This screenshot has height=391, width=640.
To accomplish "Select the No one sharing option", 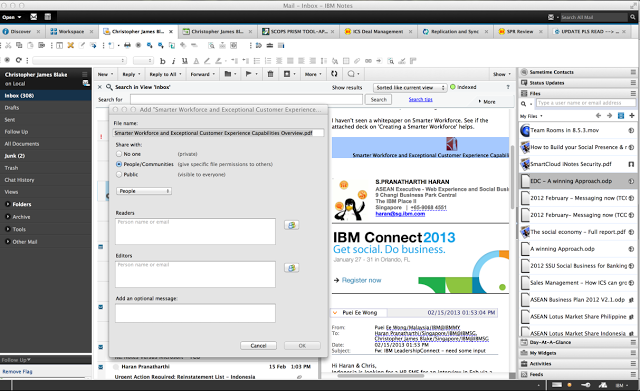I will pos(119,154).
